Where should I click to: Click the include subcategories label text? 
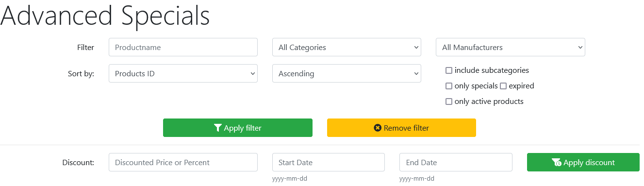[x=492, y=71]
